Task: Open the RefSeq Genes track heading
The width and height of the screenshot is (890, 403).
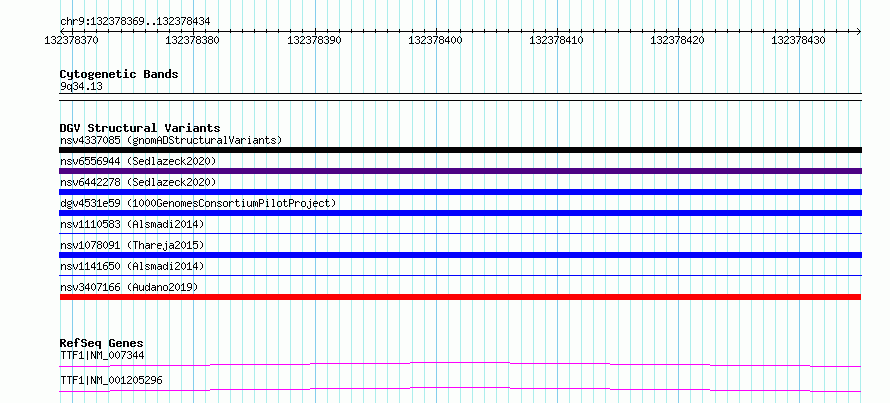Action: click(102, 343)
